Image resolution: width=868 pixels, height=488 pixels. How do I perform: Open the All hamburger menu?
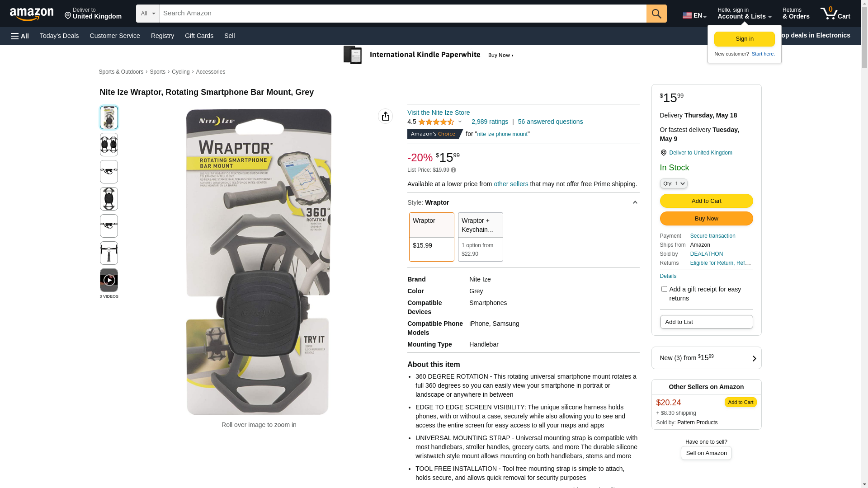[20, 36]
